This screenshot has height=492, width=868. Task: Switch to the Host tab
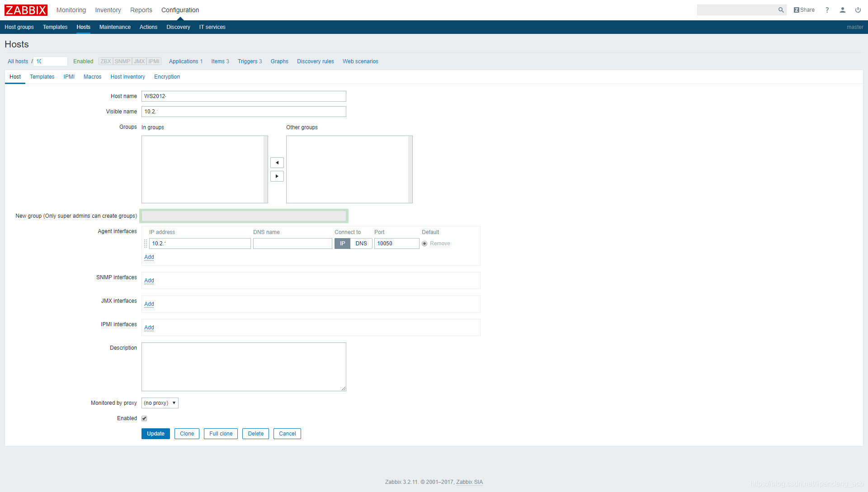15,77
